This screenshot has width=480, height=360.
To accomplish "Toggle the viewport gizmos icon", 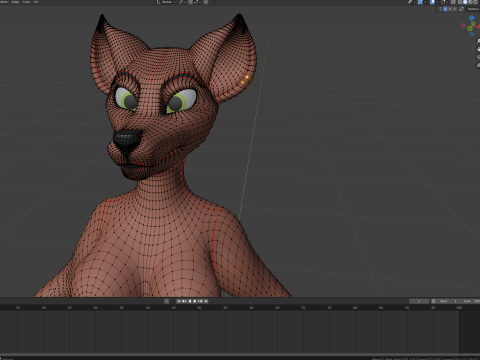I will click(420, 2).
